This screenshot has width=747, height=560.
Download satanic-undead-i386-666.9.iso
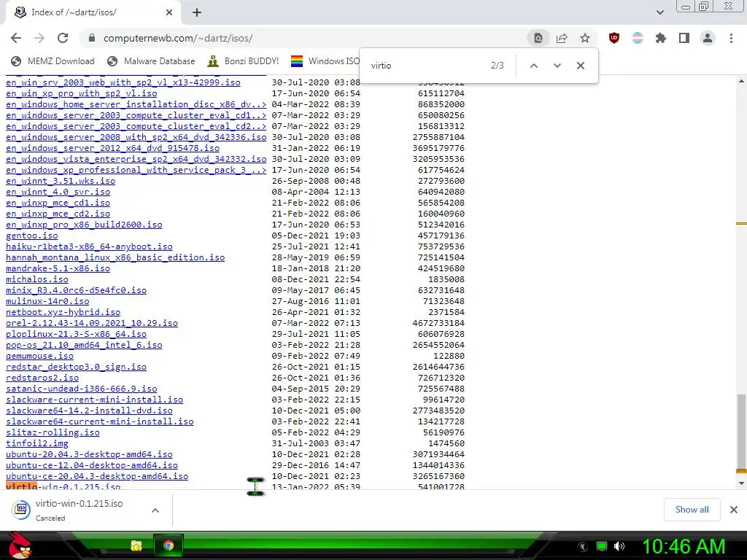tap(82, 389)
